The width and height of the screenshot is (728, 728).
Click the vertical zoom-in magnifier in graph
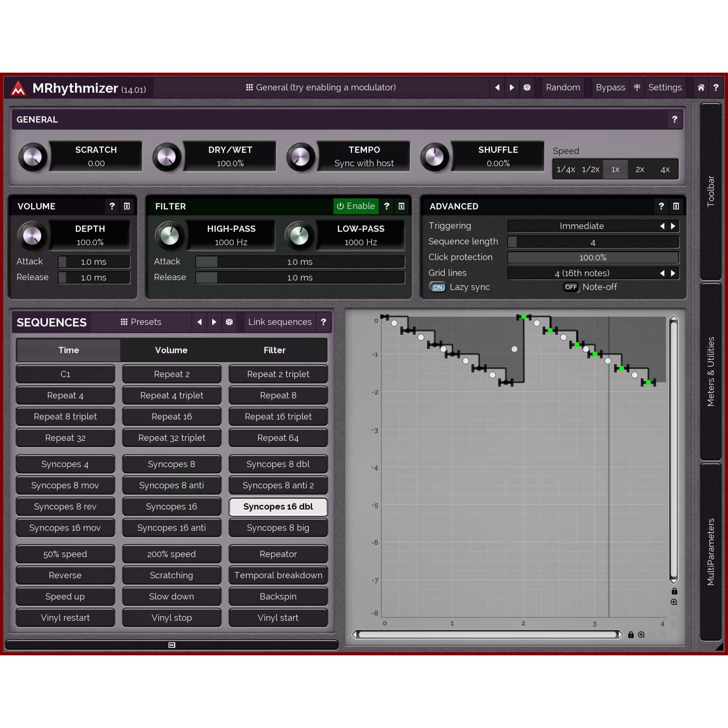[x=674, y=602]
